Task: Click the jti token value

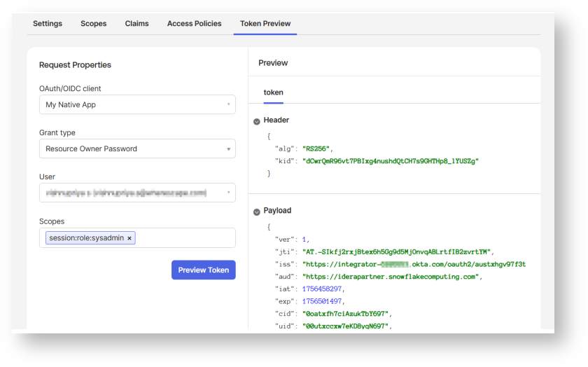Action: tap(398, 251)
